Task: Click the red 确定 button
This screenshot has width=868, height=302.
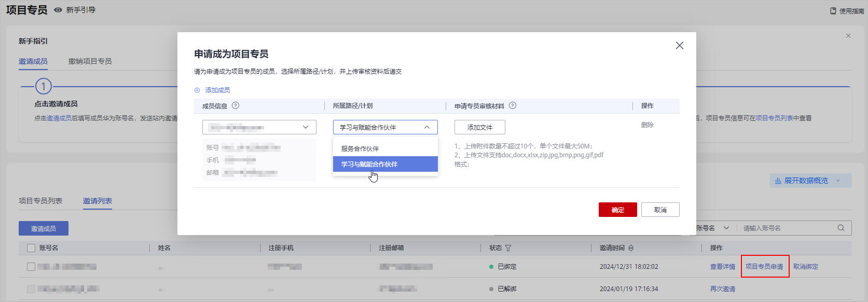Action: [617, 210]
